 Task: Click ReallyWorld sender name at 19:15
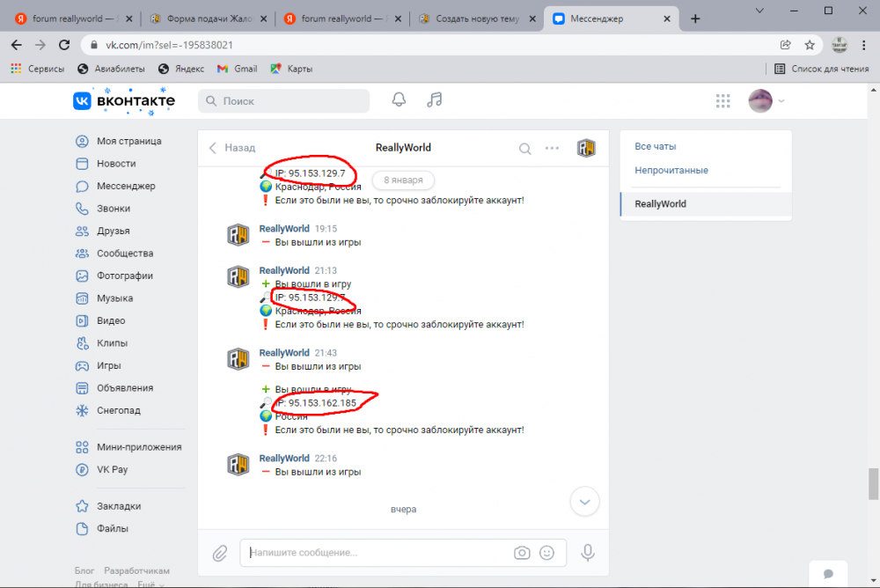(284, 229)
